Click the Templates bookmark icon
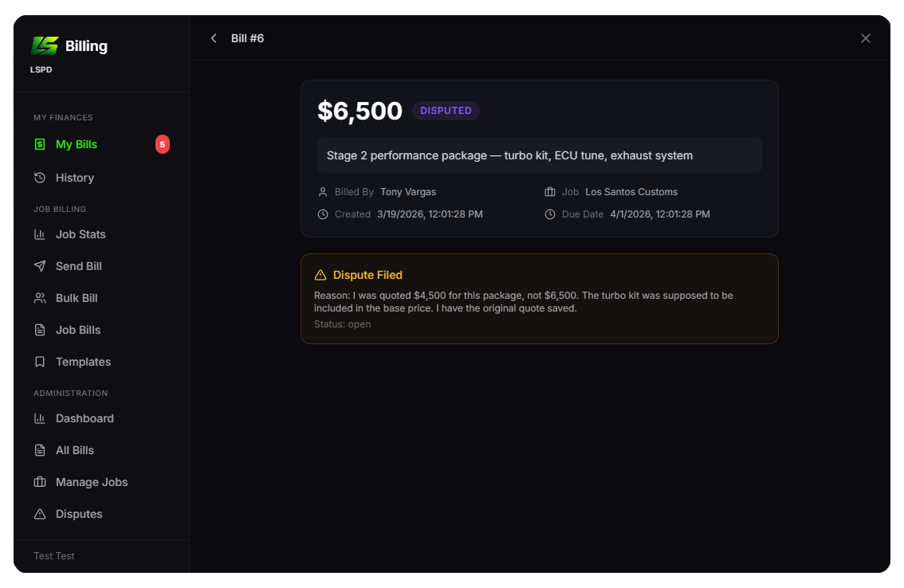 tap(40, 362)
